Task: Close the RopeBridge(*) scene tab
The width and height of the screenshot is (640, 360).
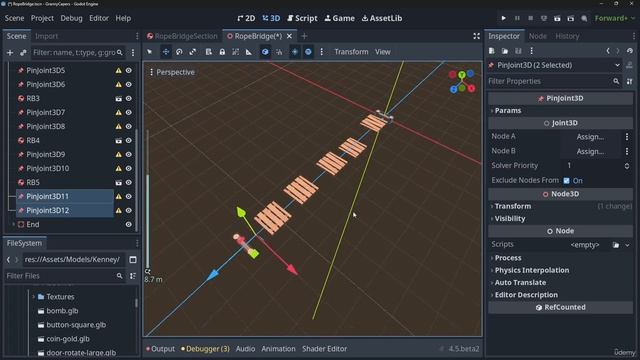Action: tap(289, 36)
